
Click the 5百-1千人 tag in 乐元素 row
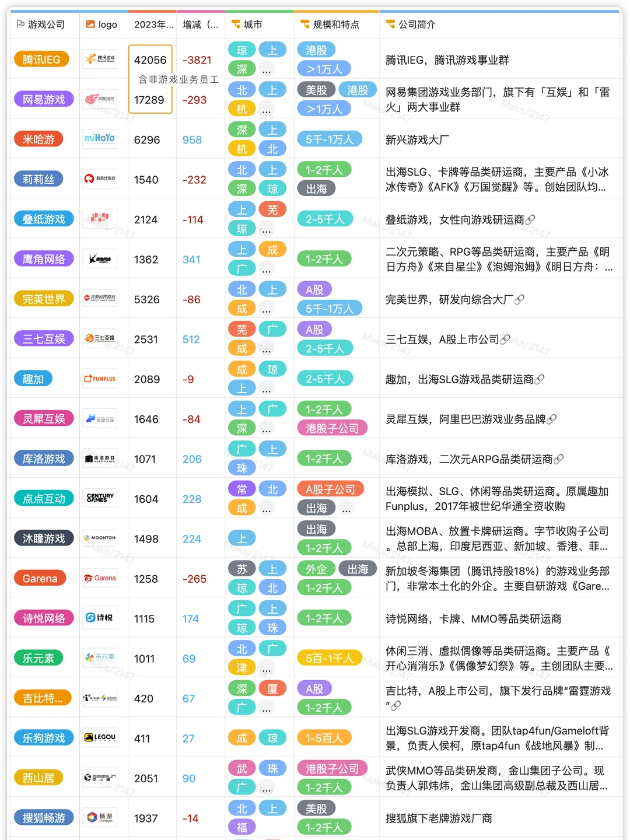pos(330,658)
